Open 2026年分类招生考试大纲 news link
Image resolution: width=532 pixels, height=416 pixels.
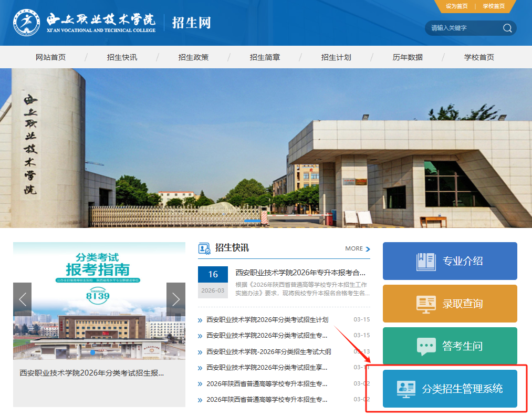[268, 352]
